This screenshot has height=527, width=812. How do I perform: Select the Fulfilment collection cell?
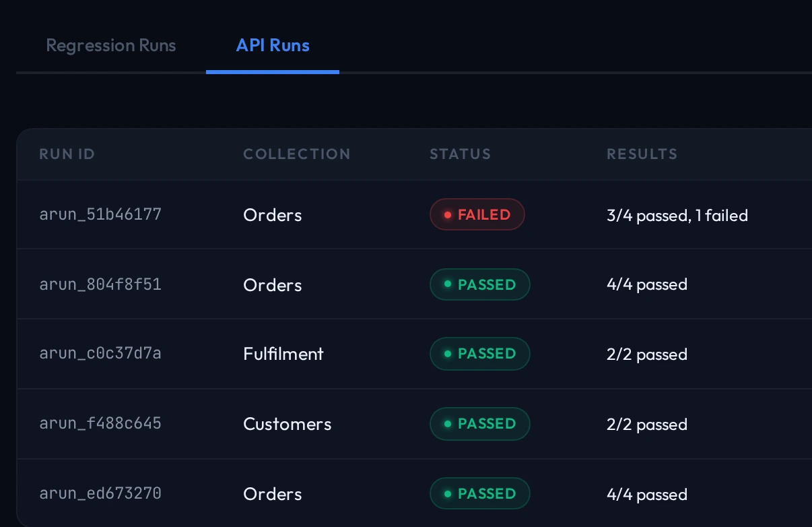(283, 354)
